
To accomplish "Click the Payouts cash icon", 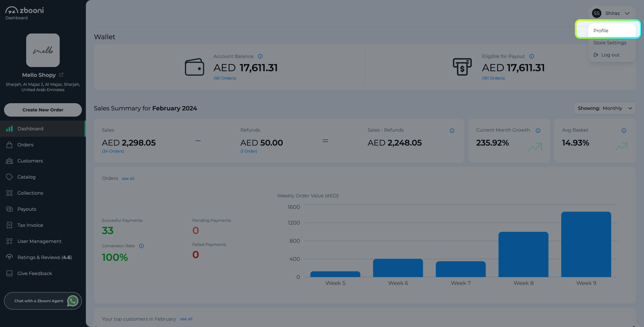I will [x=9, y=209].
